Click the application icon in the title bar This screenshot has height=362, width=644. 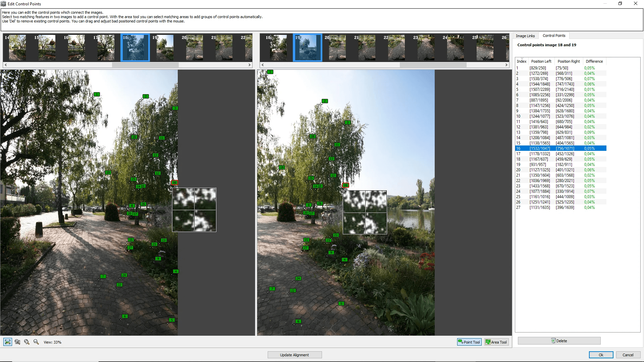coord(3,4)
